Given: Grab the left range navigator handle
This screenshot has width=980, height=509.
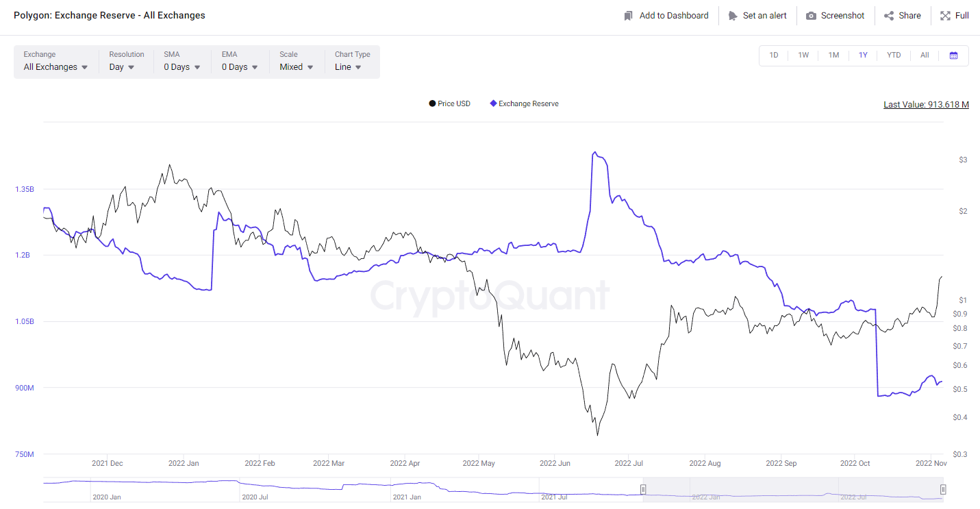Looking at the screenshot, I should [x=643, y=489].
